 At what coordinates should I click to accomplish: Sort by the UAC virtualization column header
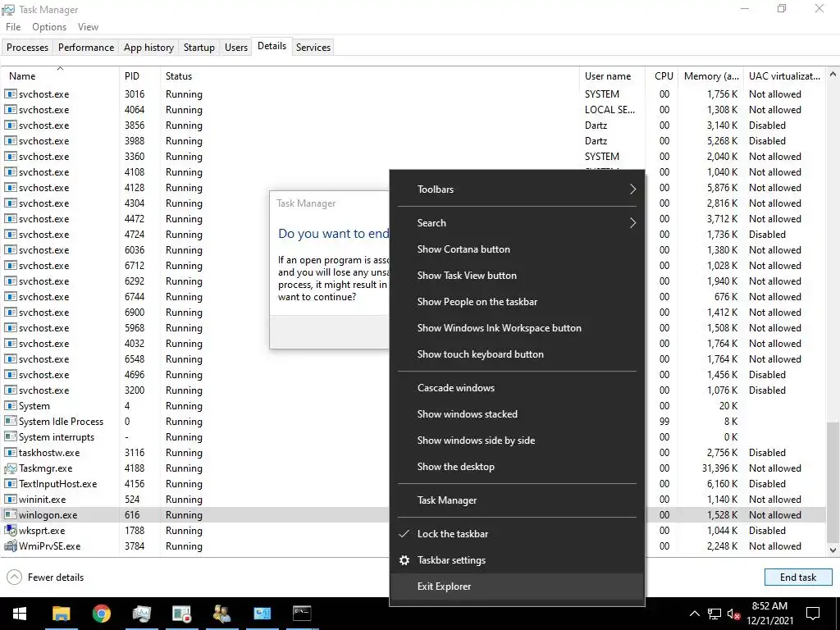pos(784,75)
